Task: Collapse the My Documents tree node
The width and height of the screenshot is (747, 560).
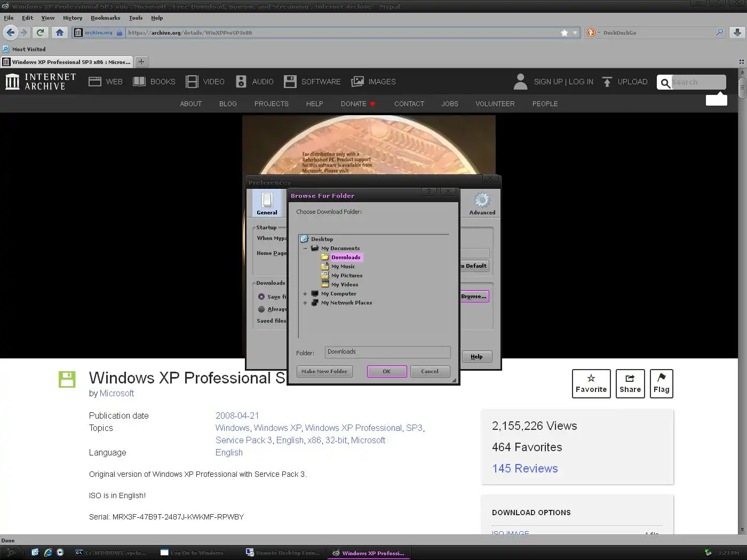Action: pyautogui.click(x=305, y=248)
